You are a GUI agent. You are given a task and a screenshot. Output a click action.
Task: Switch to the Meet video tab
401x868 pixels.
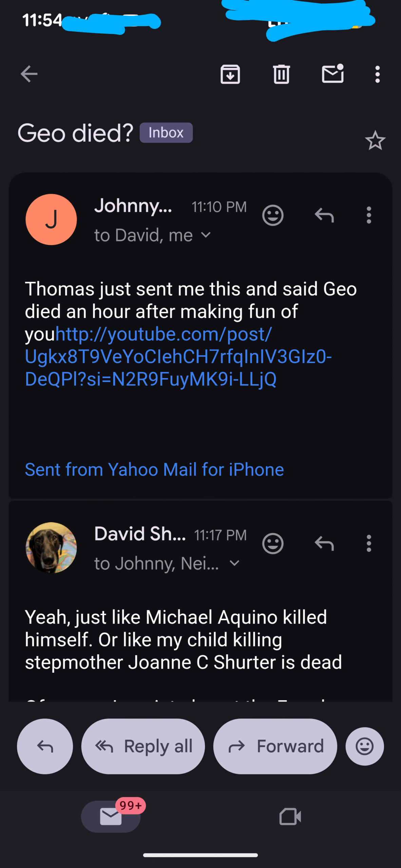(290, 816)
